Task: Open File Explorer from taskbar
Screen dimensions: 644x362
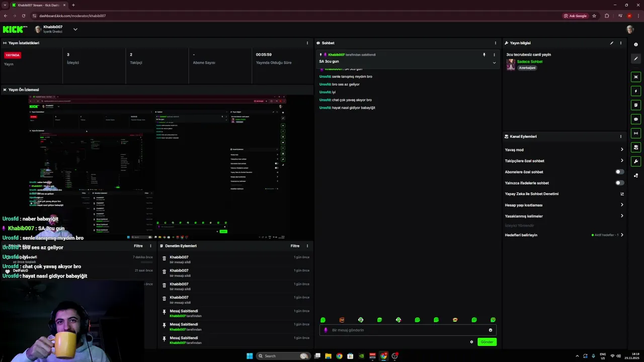Action: pos(328,356)
